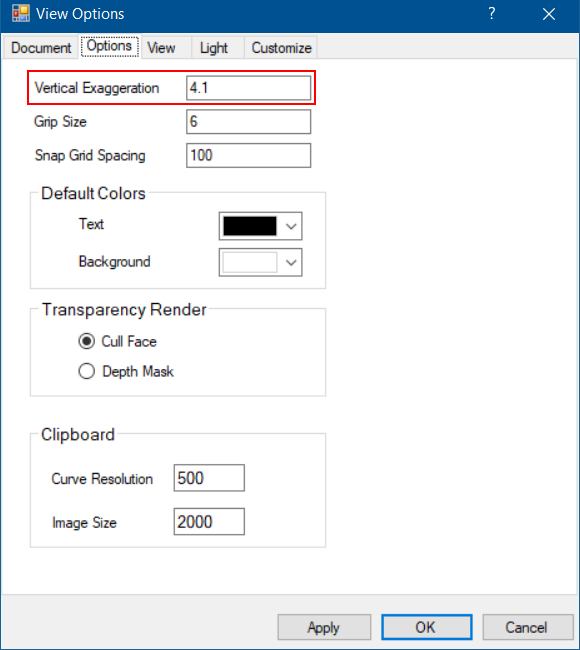580x650 pixels.
Task: Click the Cancel button
Action: tap(527, 627)
